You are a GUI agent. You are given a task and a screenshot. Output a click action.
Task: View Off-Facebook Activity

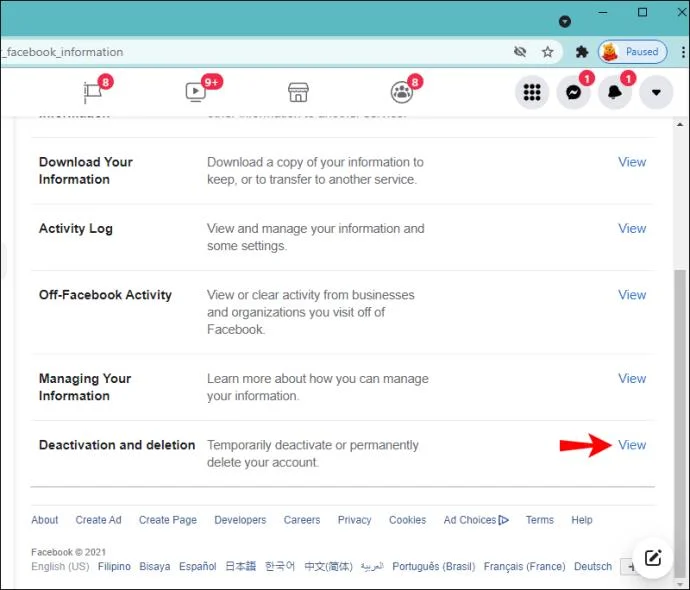(632, 295)
